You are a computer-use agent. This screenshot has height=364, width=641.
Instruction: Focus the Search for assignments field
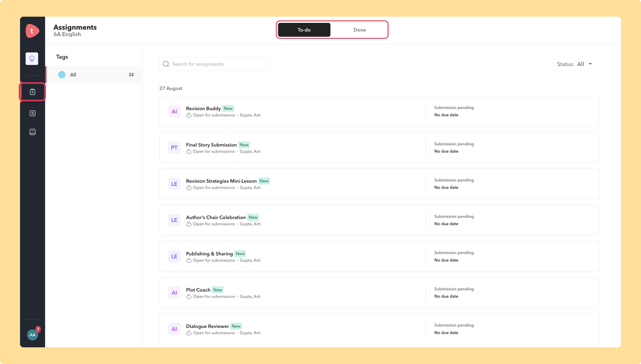point(215,64)
